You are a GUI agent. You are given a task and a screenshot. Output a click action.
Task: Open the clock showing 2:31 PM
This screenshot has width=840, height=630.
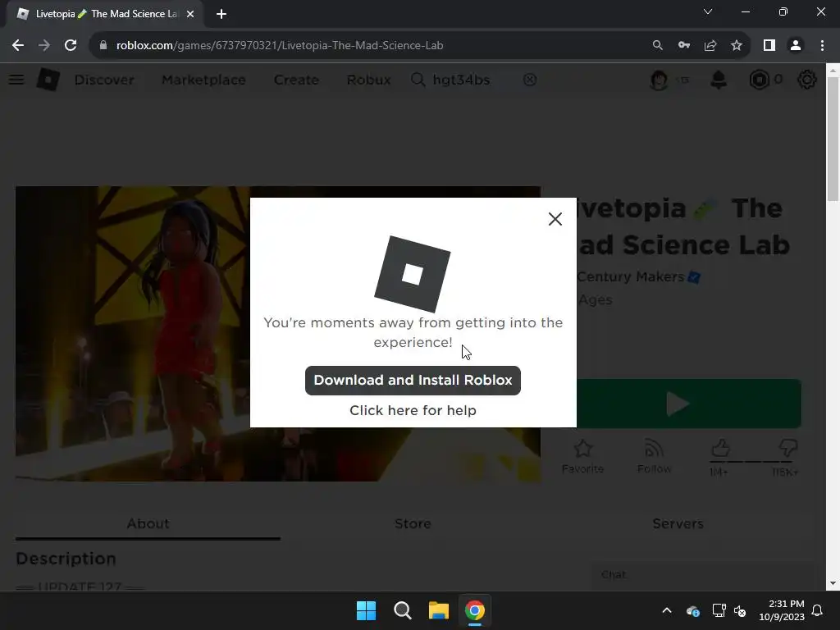tap(782, 610)
